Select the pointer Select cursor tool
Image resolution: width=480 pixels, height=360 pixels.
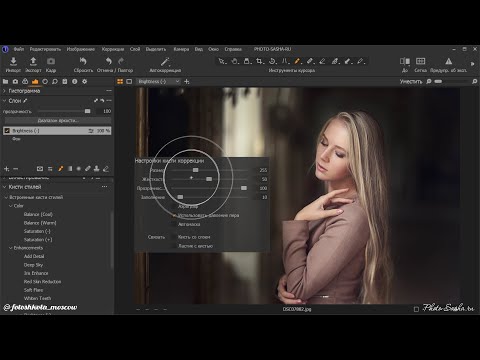[x=222, y=61]
